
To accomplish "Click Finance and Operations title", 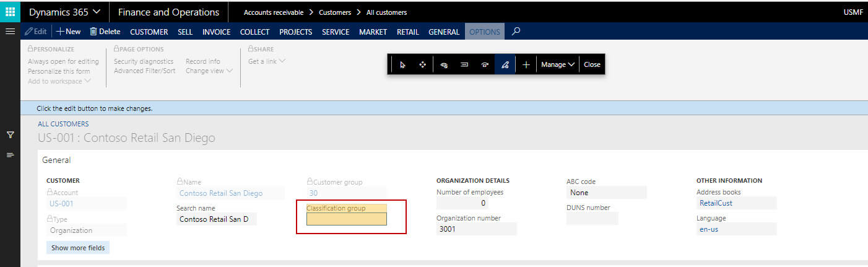I will pos(168,12).
